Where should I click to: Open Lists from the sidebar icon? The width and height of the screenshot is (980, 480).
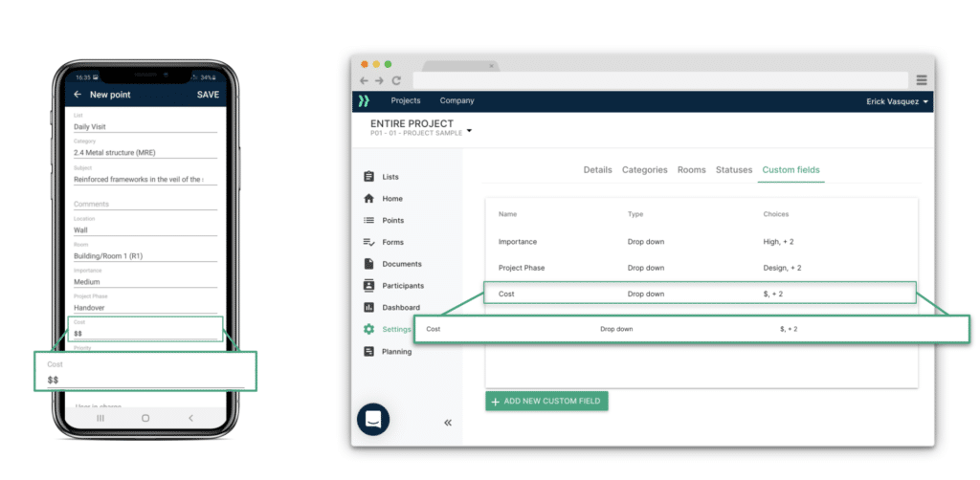tap(368, 177)
